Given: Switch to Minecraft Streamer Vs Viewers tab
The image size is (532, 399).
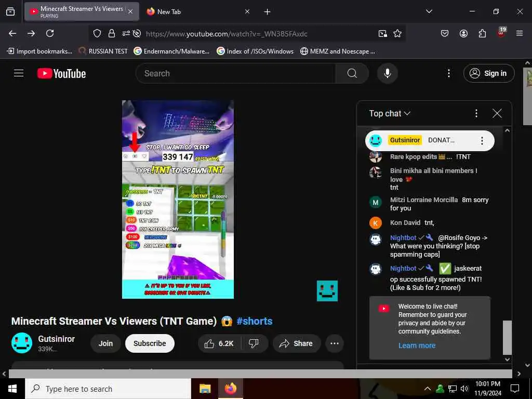Looking at the screenshot, I should point(82,11).
